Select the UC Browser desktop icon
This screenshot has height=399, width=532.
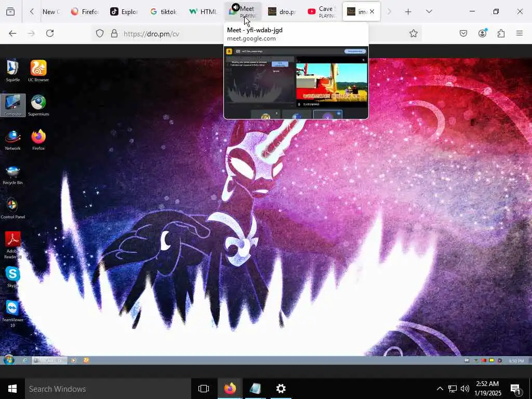pos(38,71)
